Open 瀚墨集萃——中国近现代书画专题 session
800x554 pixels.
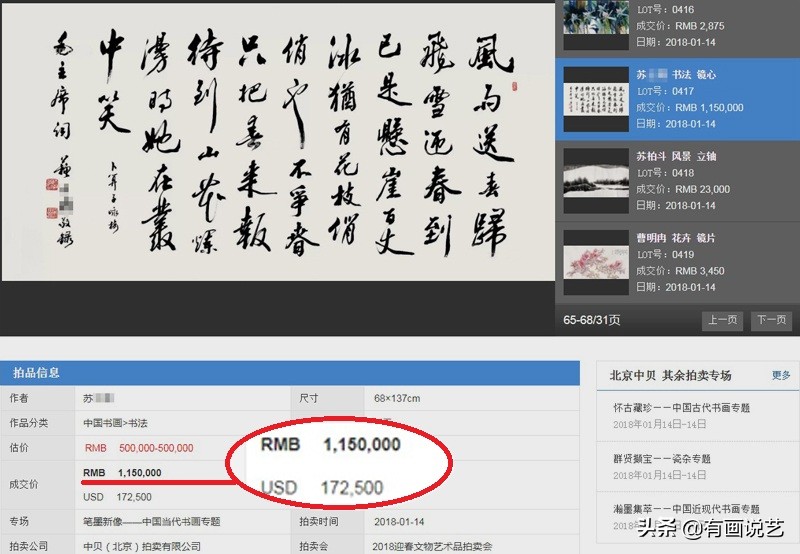[686, 509]
